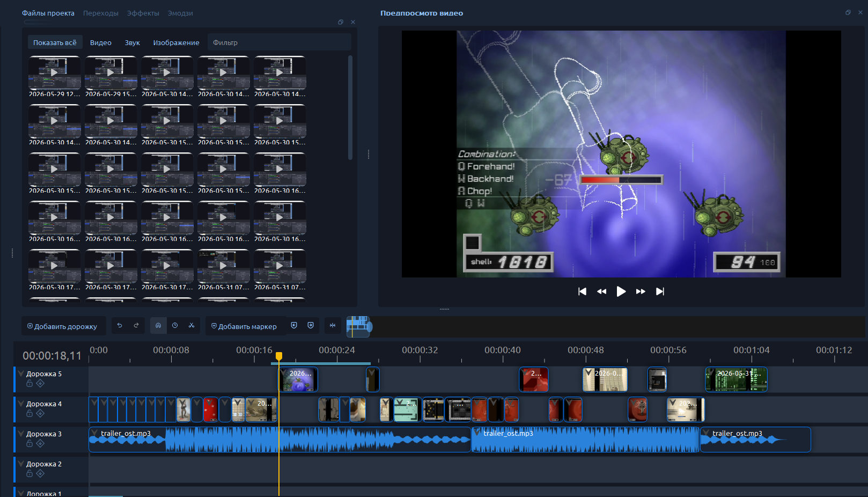Image resolution: width=868 pixels, height=497 pixels.
Task: Click the Предпросмотр видео panel title
Action: tap(422, 13)
